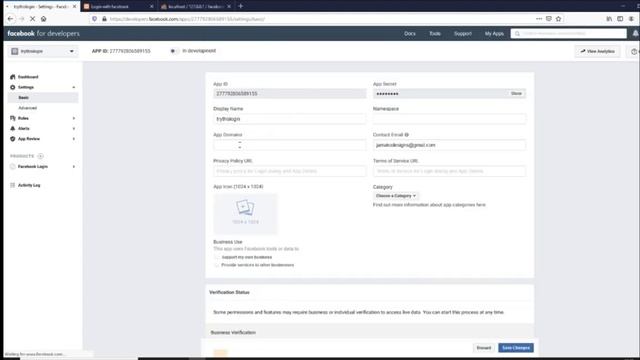Open Tools in the top navigation
The image size is (640, 360).
(x=435, y=33)
